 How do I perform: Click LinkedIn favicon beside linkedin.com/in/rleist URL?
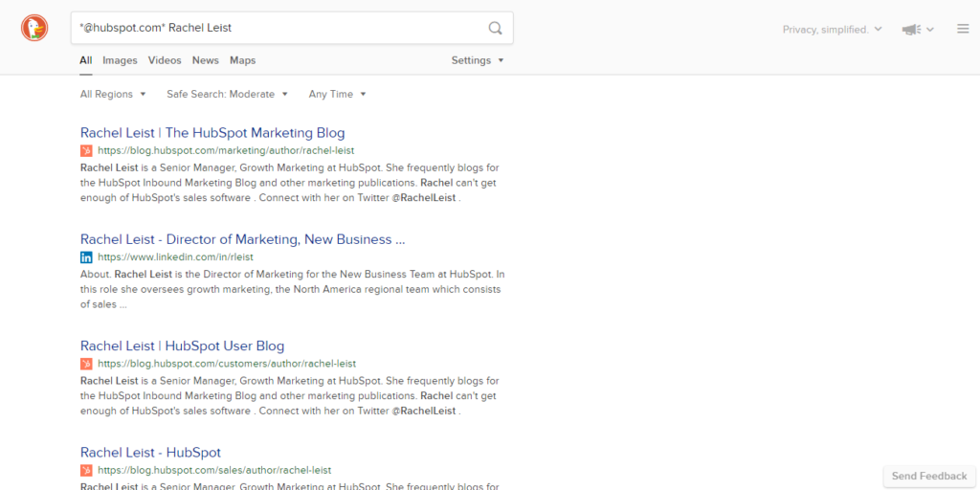point(86,256)
